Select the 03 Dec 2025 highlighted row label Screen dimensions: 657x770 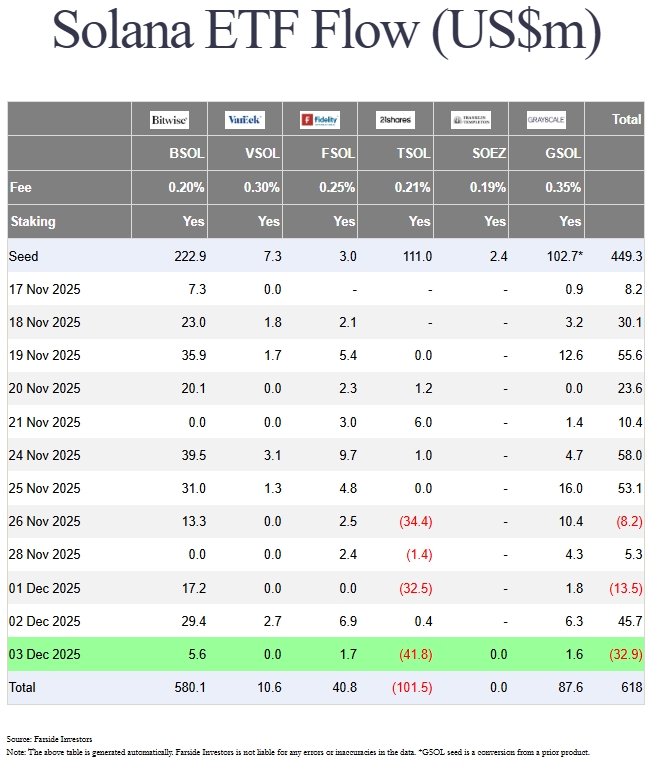click(45, 654)
